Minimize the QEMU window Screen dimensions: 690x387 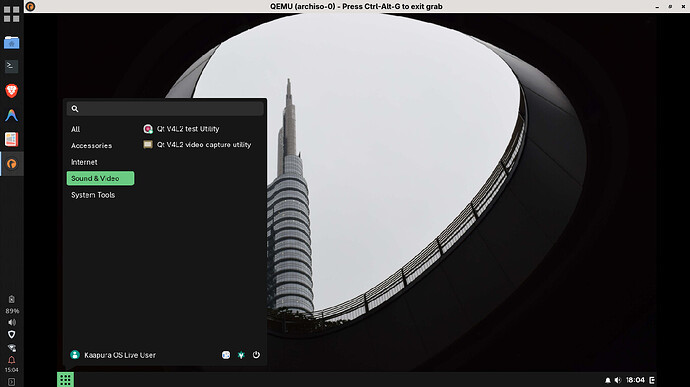click(657, 7)
